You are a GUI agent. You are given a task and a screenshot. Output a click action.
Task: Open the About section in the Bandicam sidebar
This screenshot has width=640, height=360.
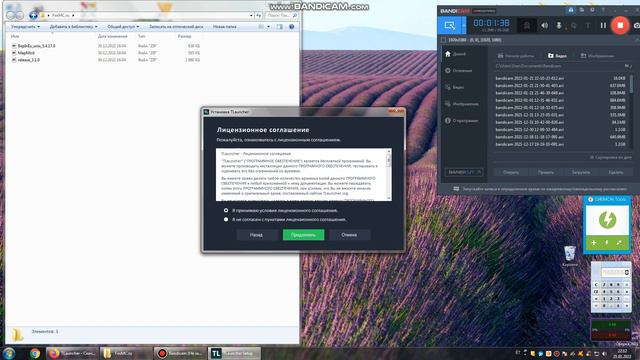click(x=462, y=121)
